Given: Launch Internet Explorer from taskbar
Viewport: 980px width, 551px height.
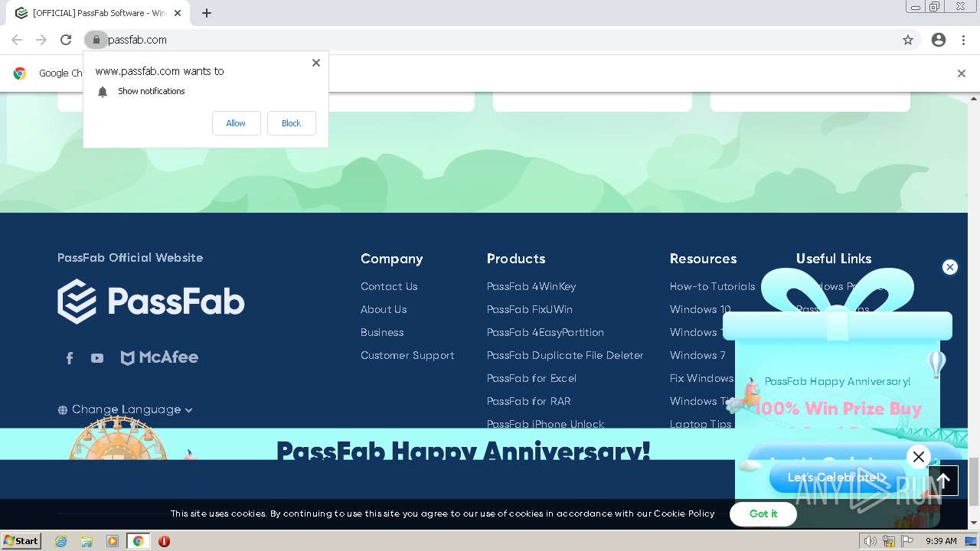Looking at the screenshot, I should click(x=60, y=541).
